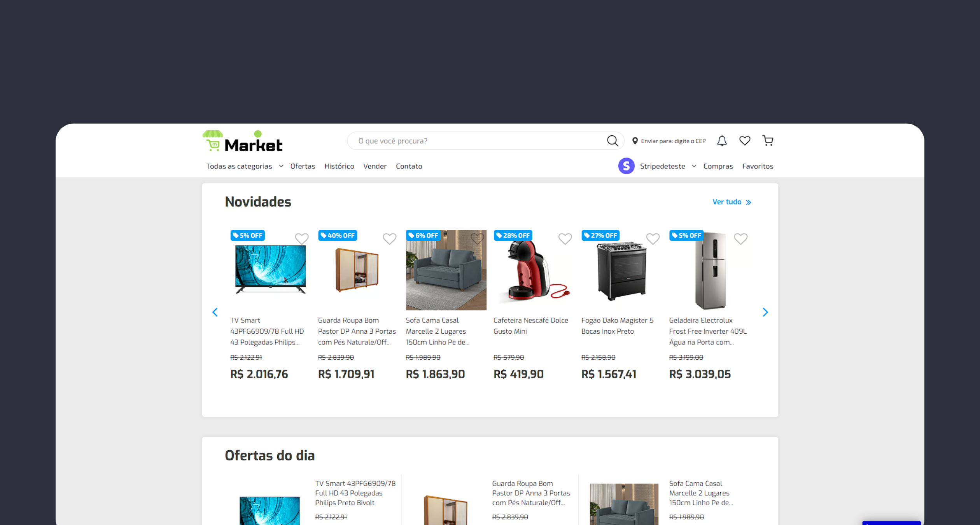Viewport: 980px width, 525px height.
Task: Favorite the Geladeira Electrolux Frost Free
Action: (741, 239)
